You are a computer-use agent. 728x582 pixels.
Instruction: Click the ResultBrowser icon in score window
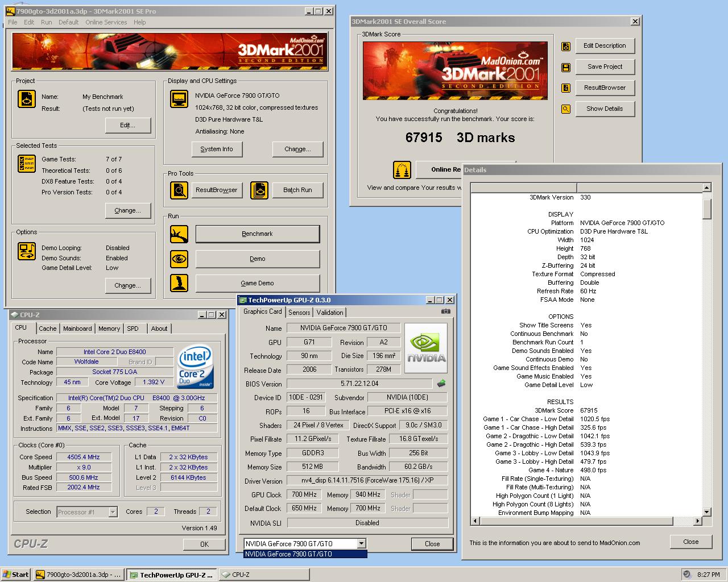[x=566, y=88]
